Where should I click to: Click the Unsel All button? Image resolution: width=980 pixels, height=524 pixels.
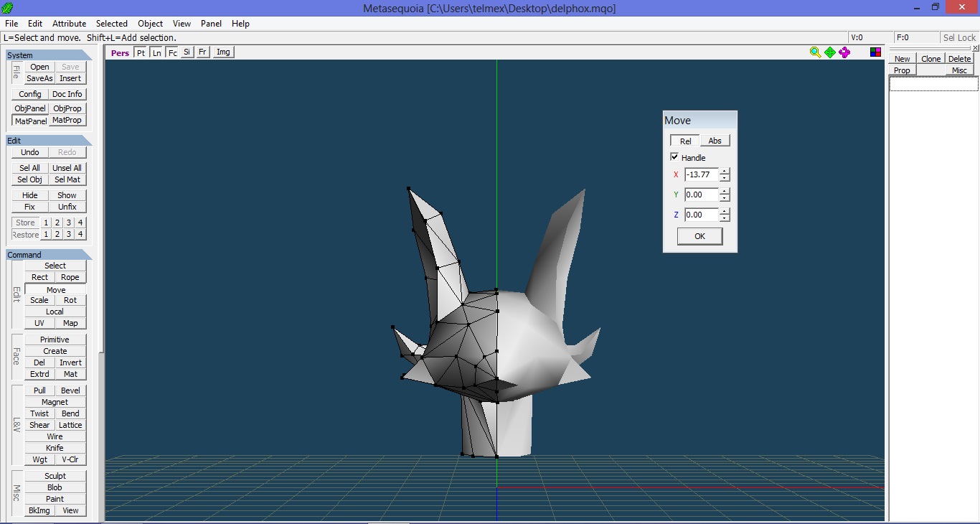(67, 168)
